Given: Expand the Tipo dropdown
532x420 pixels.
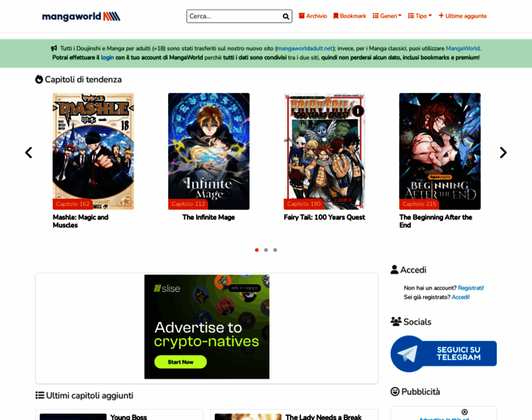Looking at the screenshot, I should (x=420, y=16).
